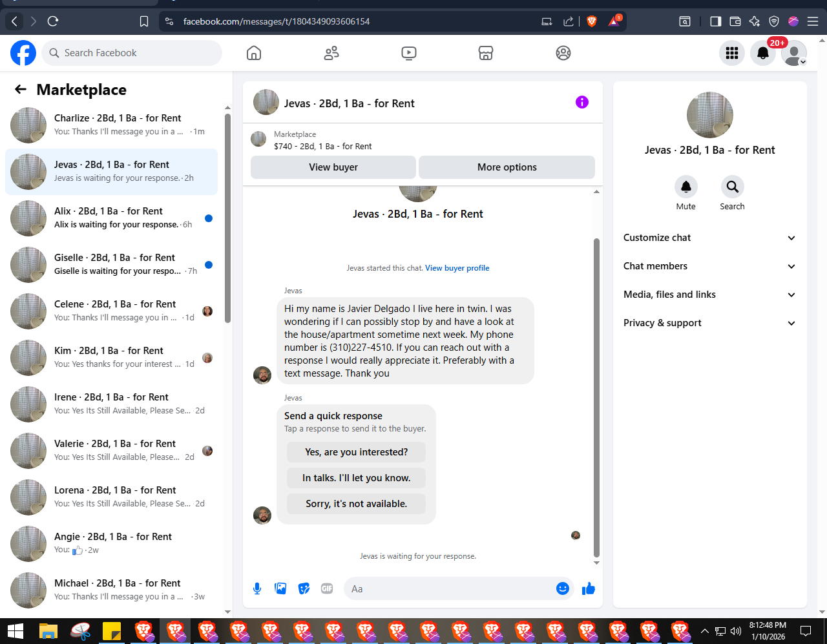Click the chat messages scrollbar

(596, 397)
